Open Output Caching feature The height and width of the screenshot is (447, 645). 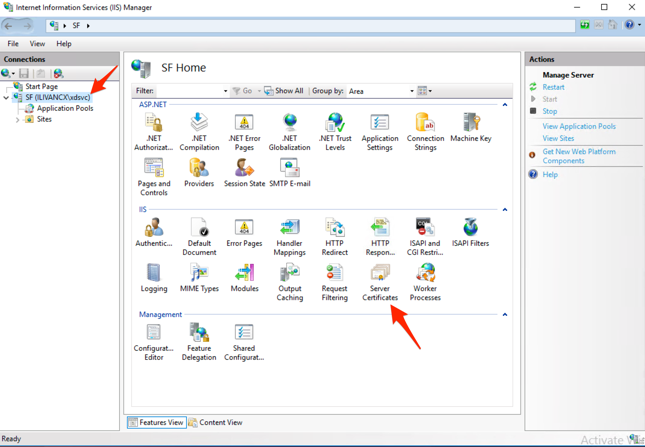290,282
